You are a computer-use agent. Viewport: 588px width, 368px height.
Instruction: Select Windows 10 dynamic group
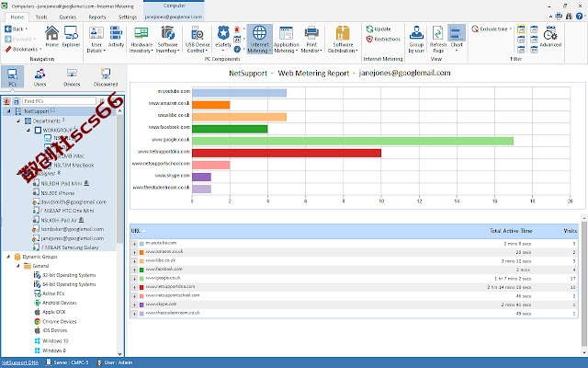tap(55, 341)
